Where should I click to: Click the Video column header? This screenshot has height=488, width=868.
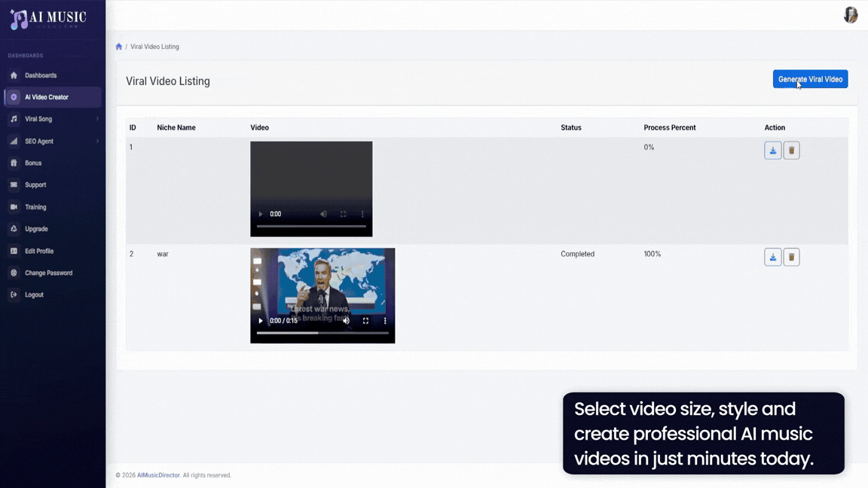(x=260, y=127)
